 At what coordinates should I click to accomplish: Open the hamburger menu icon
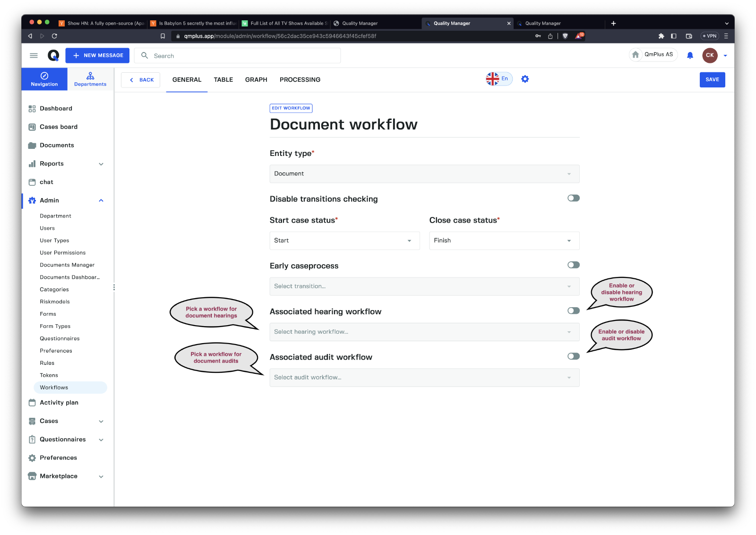[34, 55]
